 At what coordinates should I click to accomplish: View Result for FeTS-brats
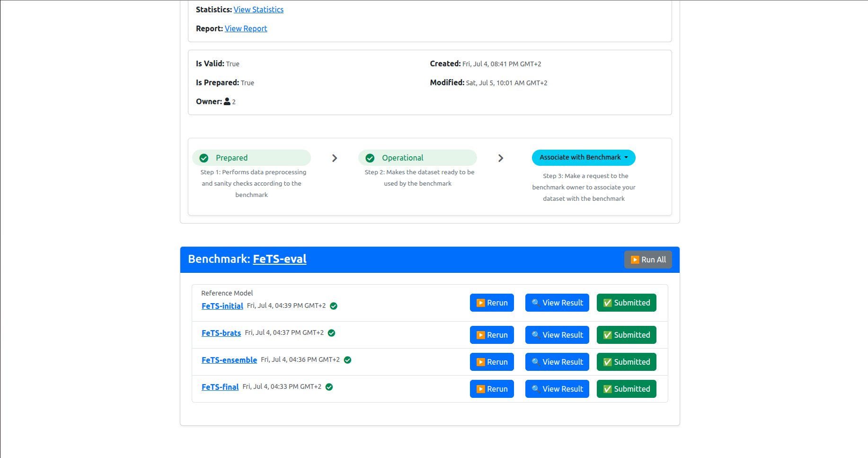[x=557, y=335]
